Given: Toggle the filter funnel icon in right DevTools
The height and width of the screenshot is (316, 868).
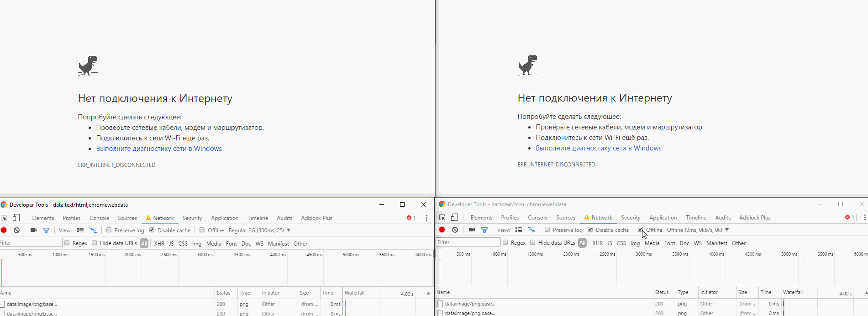Looking at the screenshot, I should click(484, 230).
